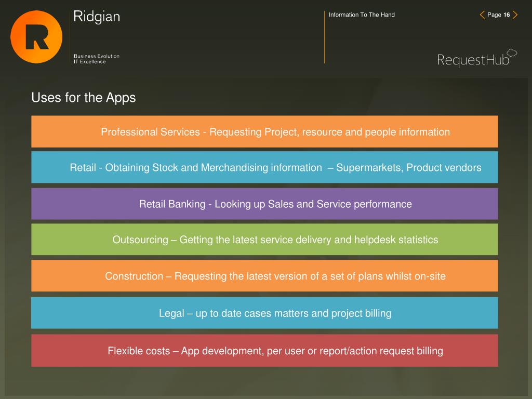Click the 'Ridgian' title text
The image size is (532, 399).
[x=97, y=17]
